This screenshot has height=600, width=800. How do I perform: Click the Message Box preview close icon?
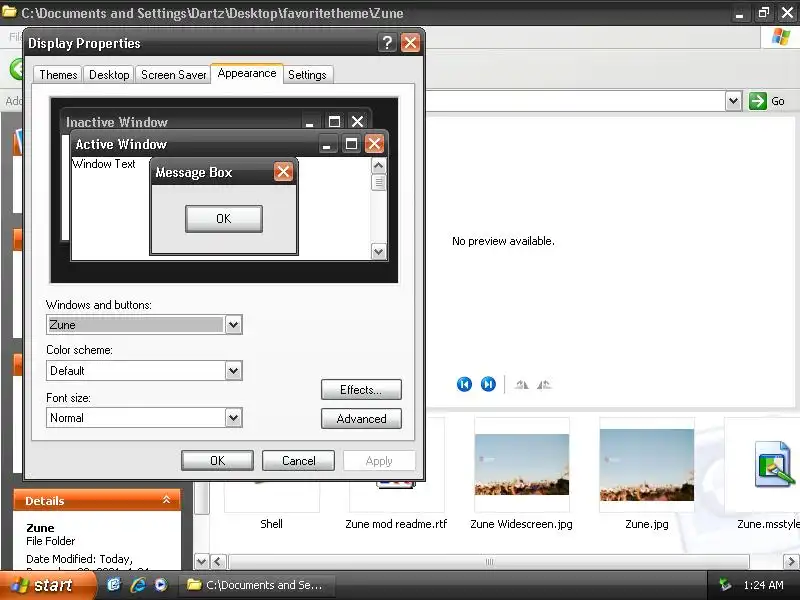pos(283,172)
